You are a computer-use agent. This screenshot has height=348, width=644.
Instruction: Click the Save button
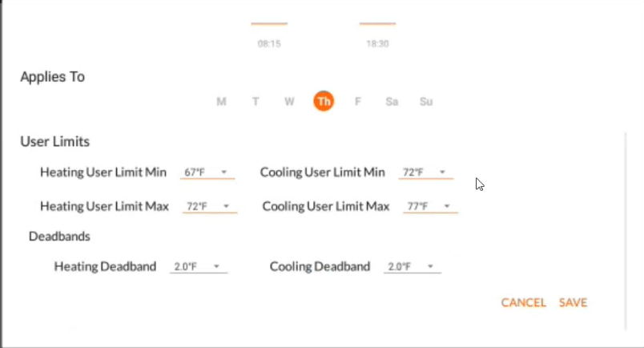pyautogui.click(x=573, y=303)
